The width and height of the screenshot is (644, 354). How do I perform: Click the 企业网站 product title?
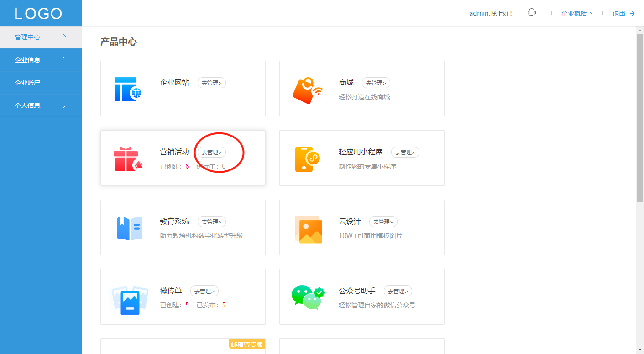point(174,83)
